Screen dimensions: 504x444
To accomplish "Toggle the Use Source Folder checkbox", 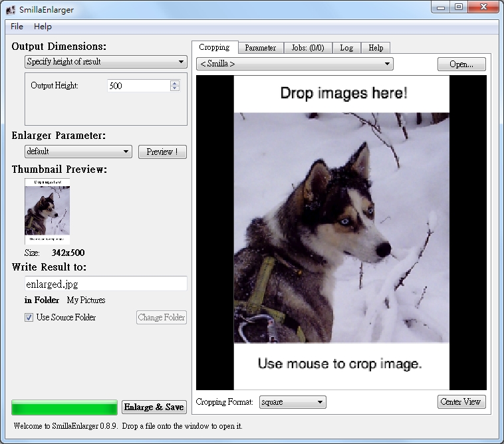I will point(29,318).
